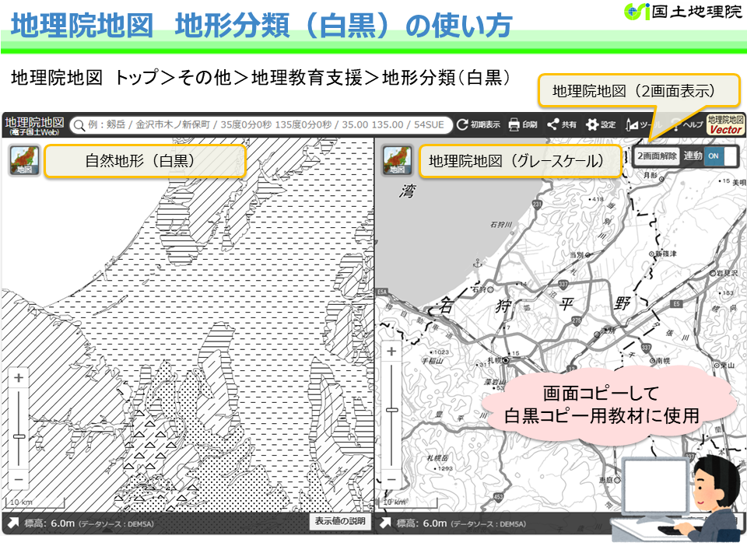Viewport: 747px width, 560px height.
Task: Click the E5A expressway marker
Action: [x=382, y=292]
